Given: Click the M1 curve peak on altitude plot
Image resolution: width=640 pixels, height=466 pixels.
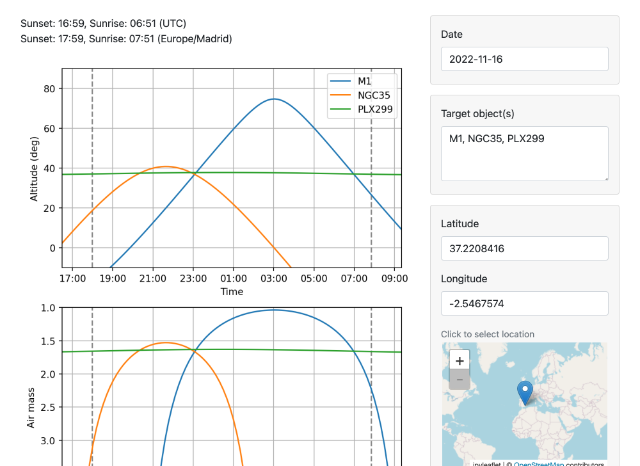Looking at the screenshot, I should pos(273,99).
